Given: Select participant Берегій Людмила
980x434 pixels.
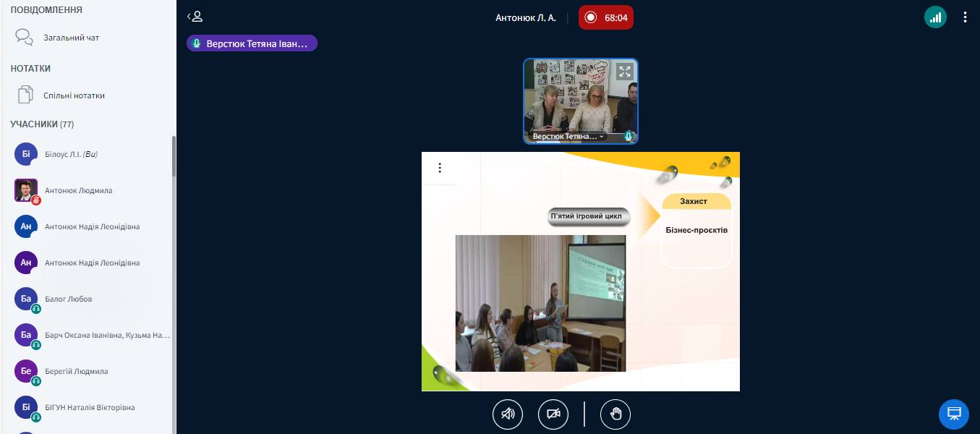Looking at the screenshot, I should point(76,371).
